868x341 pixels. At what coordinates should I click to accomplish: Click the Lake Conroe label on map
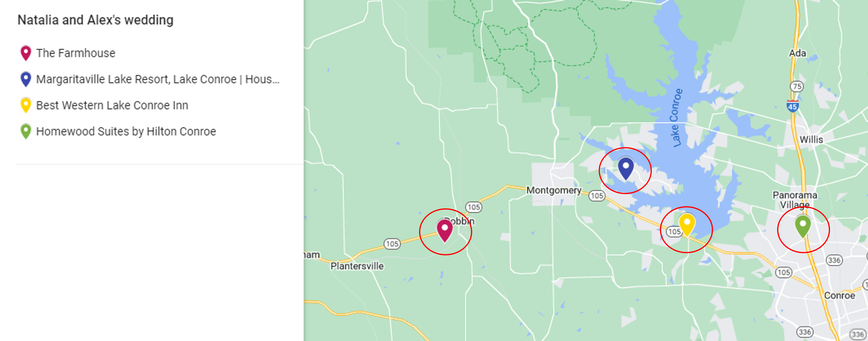pyautogui.click(x=677, y=118)
